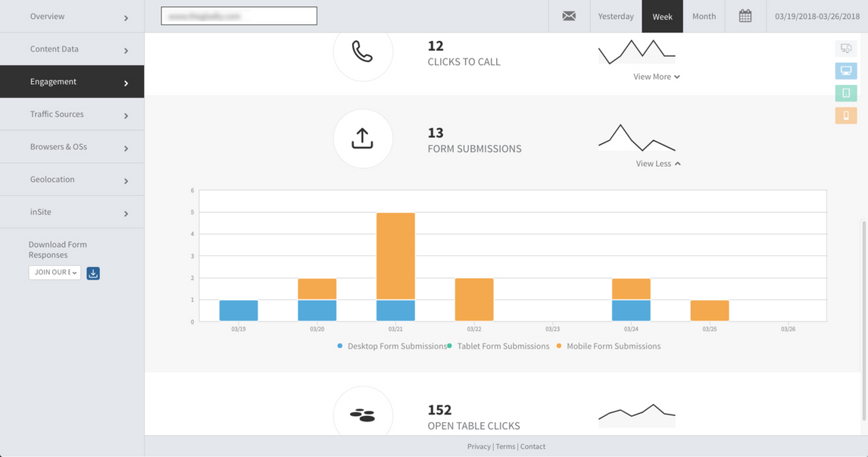Switch date range to Month
This screenshot has height=457, width=868.
704,16
